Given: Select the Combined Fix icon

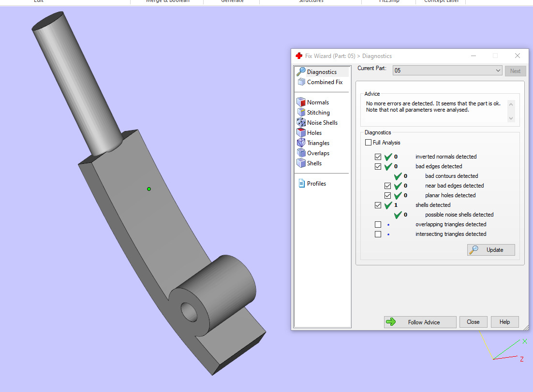Looking at the screenshot, I should (x=301, y=82).
